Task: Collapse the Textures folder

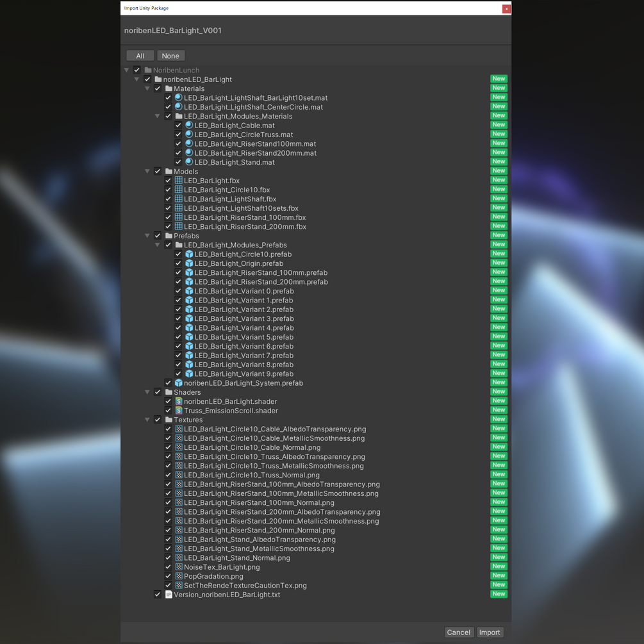Action: 147,420
